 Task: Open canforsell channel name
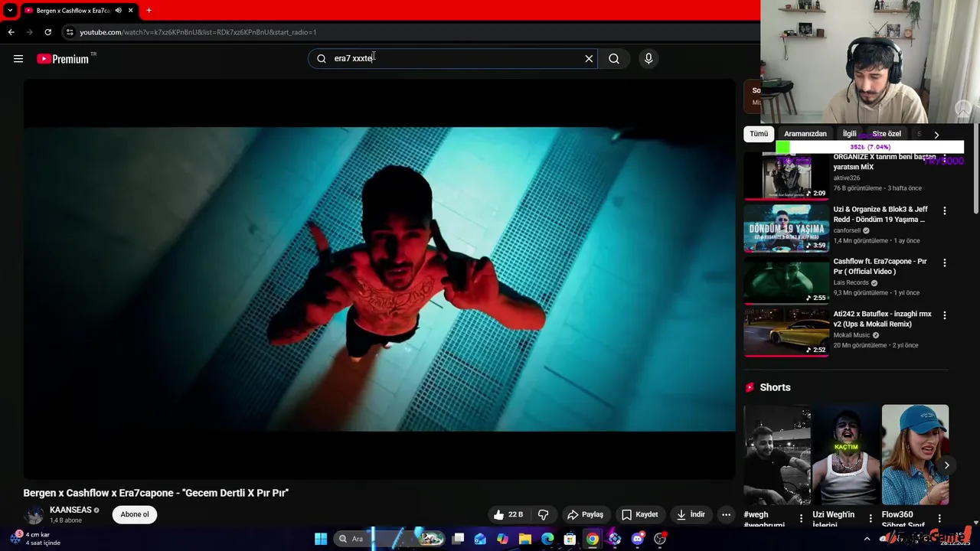[x=847, y=230]
